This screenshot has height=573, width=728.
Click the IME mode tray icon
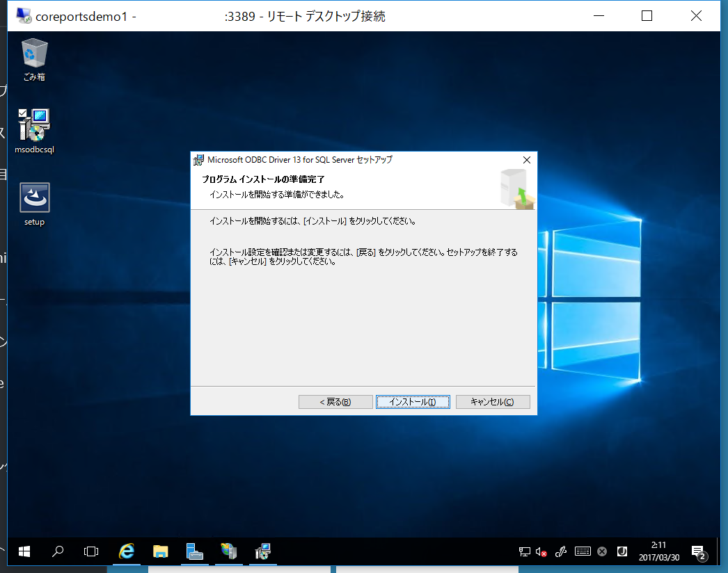pyautogui.click(x=622, y=551)
